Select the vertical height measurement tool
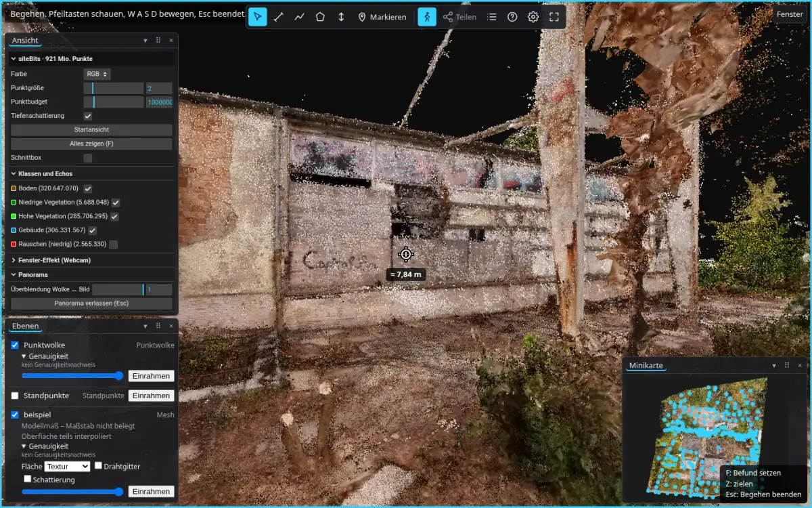Image resolution: width=812 pixels, height=508 pixels. point(341,17)
